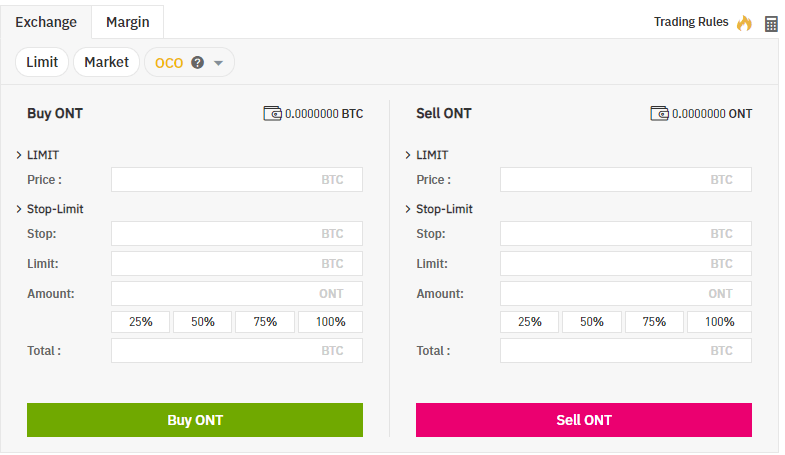Expand the LIMIT section under Buy ONT
Screen dimensions: 785x455
pyautogui.click(x=20, y=155)
